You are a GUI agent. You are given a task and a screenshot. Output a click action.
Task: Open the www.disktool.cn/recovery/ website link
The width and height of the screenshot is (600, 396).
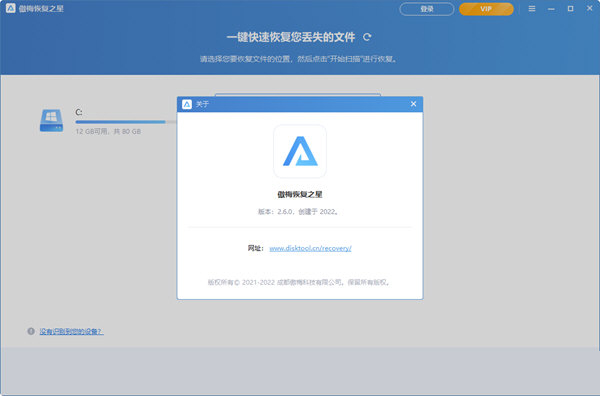[x=310, y=248]
